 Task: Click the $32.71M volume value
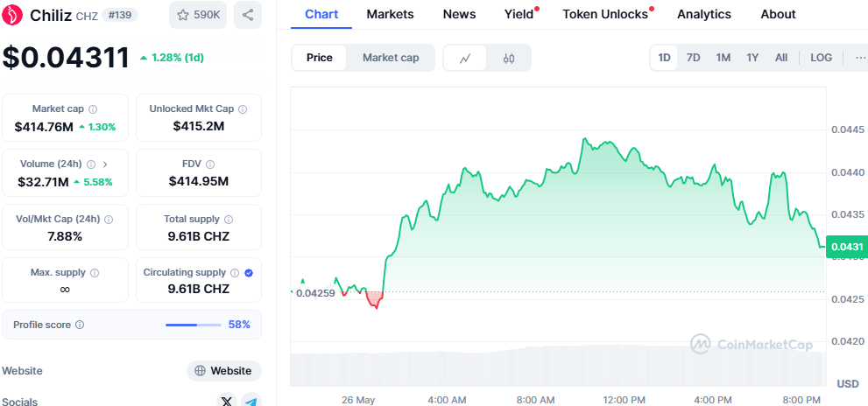pos(43,182)
